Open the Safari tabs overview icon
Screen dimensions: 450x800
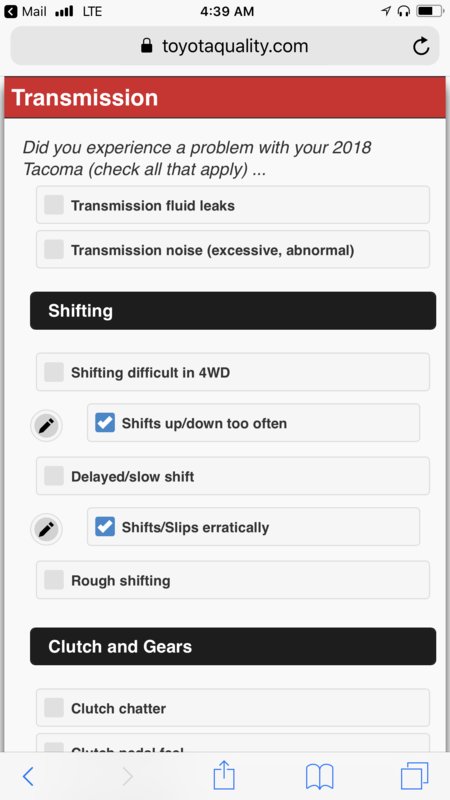pos(414,776)
